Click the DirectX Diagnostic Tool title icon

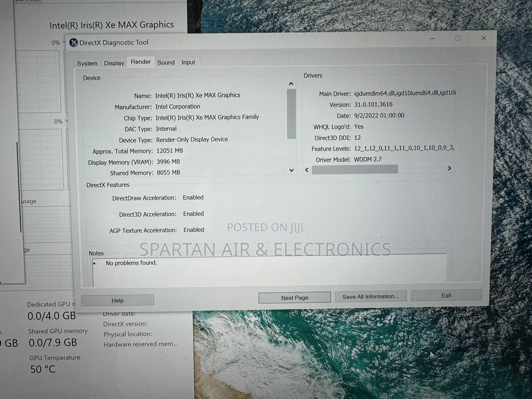pos(73,43)
